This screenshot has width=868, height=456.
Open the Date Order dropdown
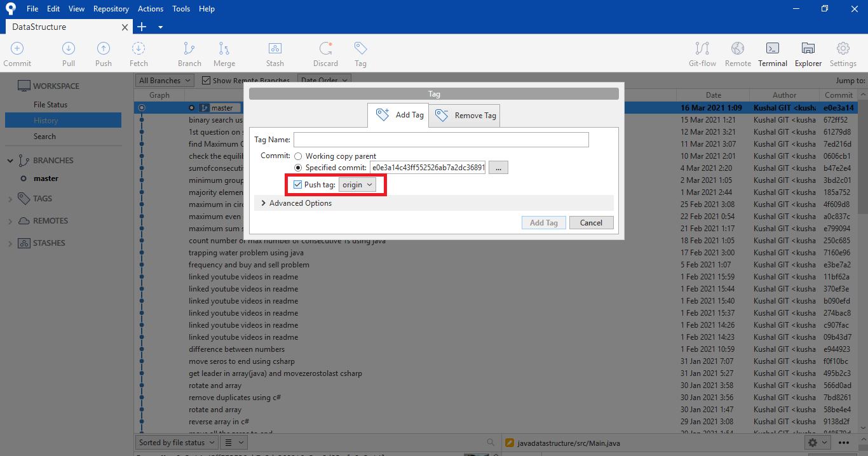tap(324, 81)
